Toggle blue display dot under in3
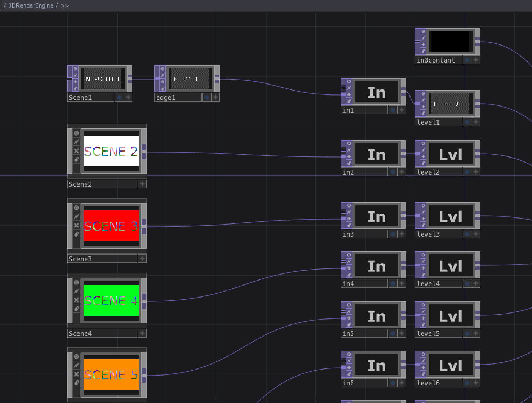Image resolution: width=532 pixels, height=403 pixels. 393,234
